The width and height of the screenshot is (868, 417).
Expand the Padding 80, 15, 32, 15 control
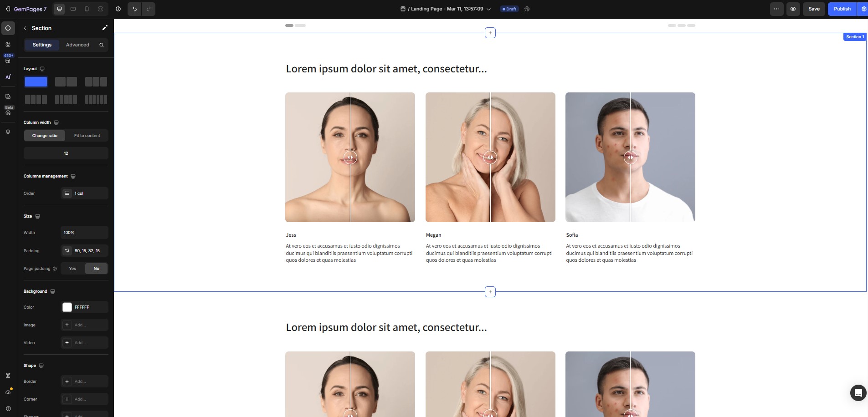(84, 251)
